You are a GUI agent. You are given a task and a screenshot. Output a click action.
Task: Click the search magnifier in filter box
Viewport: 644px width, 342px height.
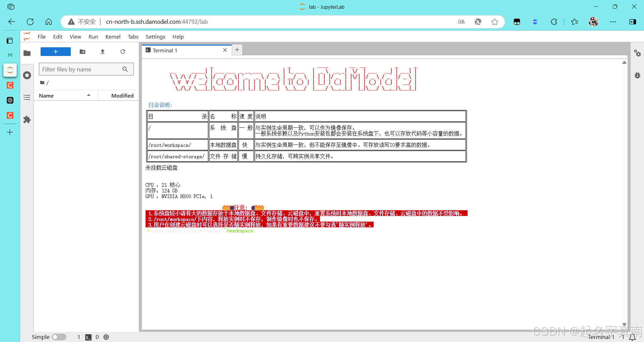pos(125,69)
